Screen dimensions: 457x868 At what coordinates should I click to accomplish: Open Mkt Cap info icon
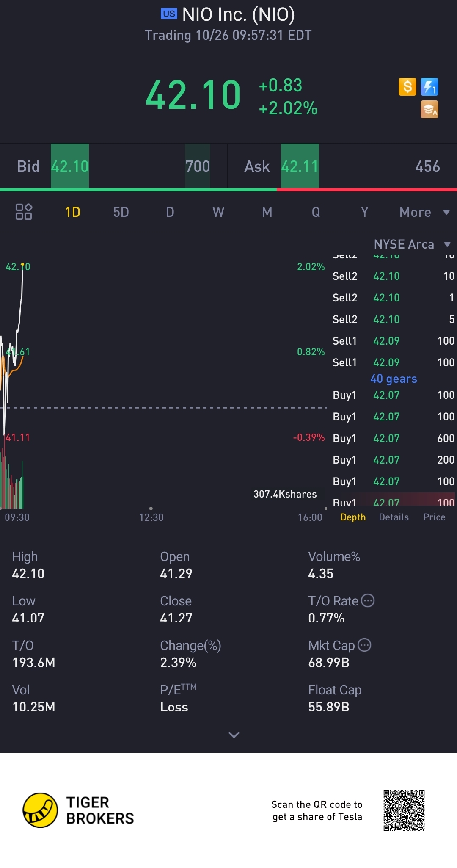364,645
